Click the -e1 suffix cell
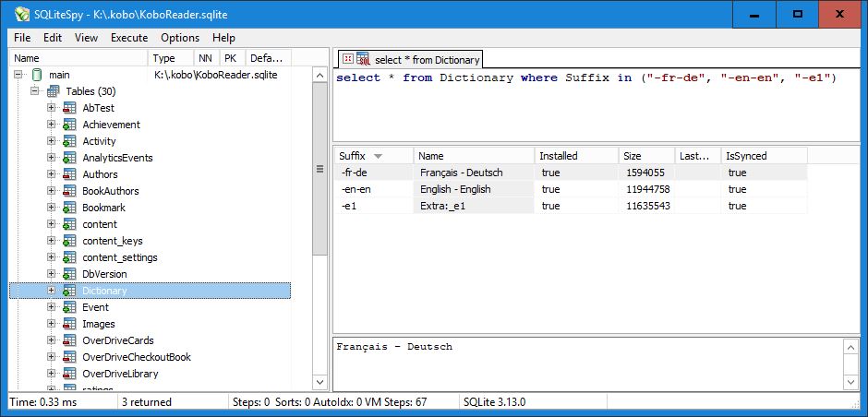Viewport: 868px width, 417px height. pyautogui.click(x=374, y=206)
